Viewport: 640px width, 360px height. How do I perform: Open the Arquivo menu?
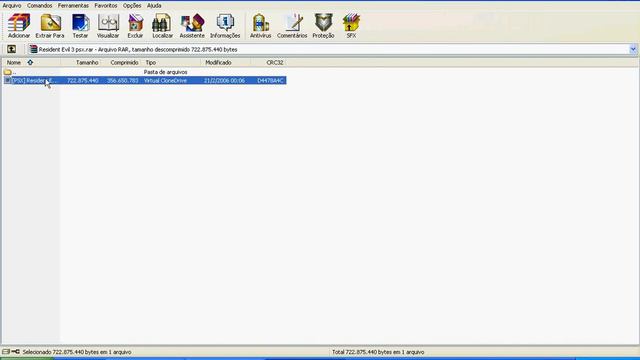[12, 6]
